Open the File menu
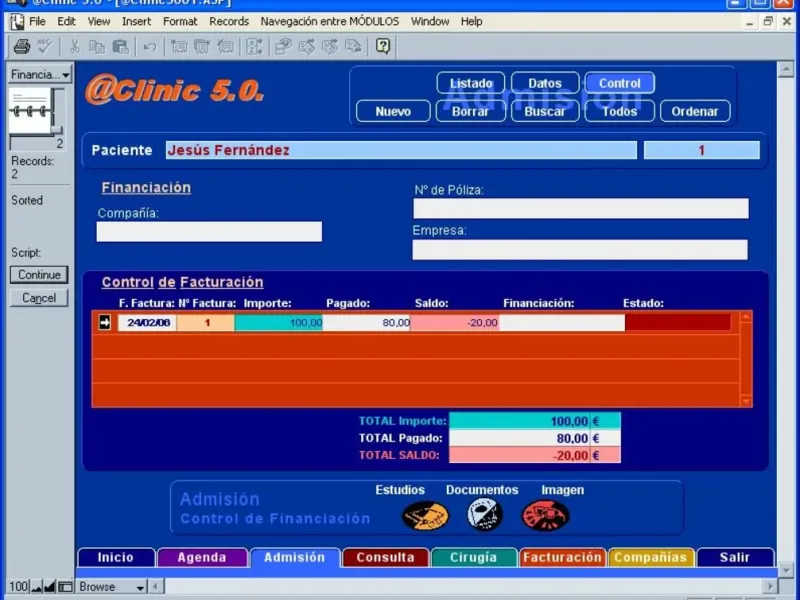This screenshot has width=800, height=600. (37, 21)
